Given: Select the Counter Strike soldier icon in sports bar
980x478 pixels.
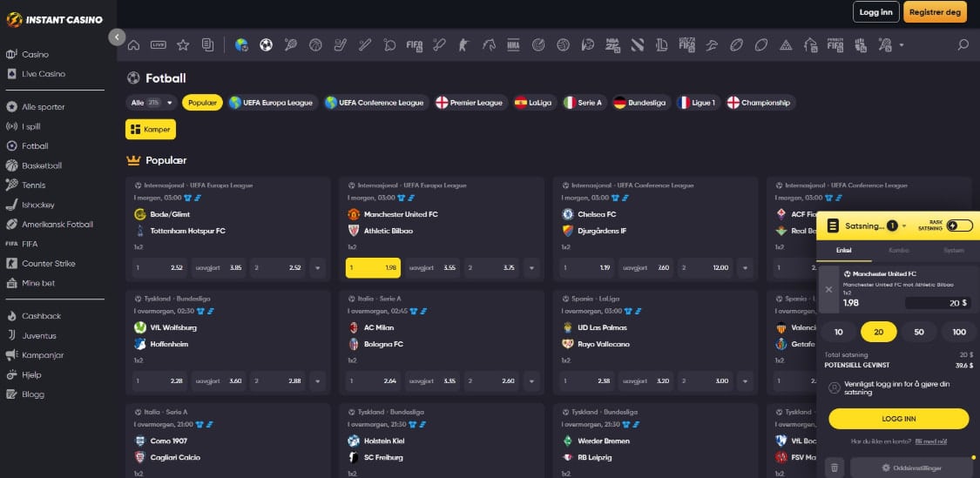Looking at the screenshot, I should click(463, 45).
